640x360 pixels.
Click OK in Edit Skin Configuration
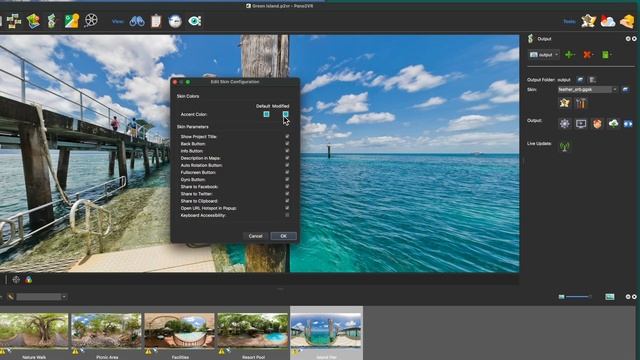coord(284,236)
